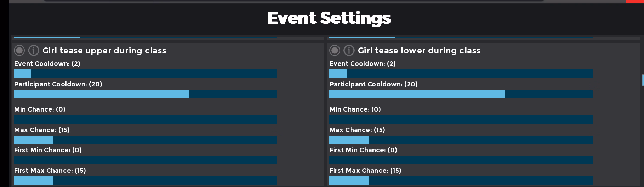
Task: Open info for Girl tease upper during class
Action: click(34, 51)
